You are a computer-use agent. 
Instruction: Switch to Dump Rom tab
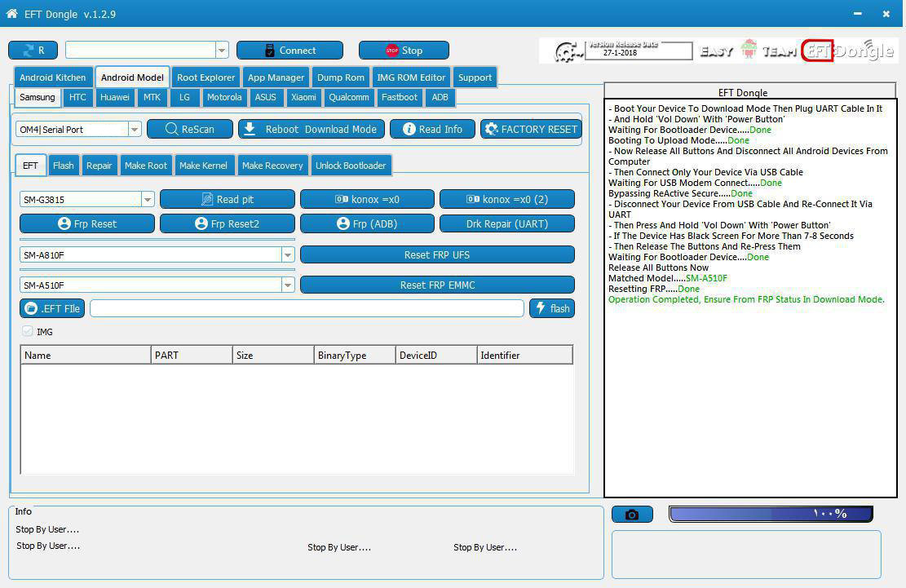pos(341,77)
